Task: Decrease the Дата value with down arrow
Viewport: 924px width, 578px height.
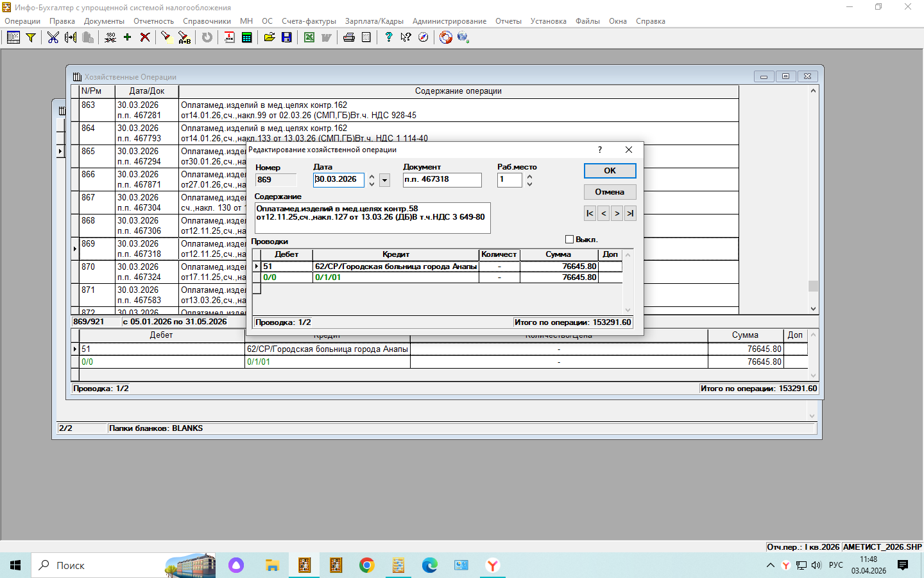Action: click(x=372, y=184)
